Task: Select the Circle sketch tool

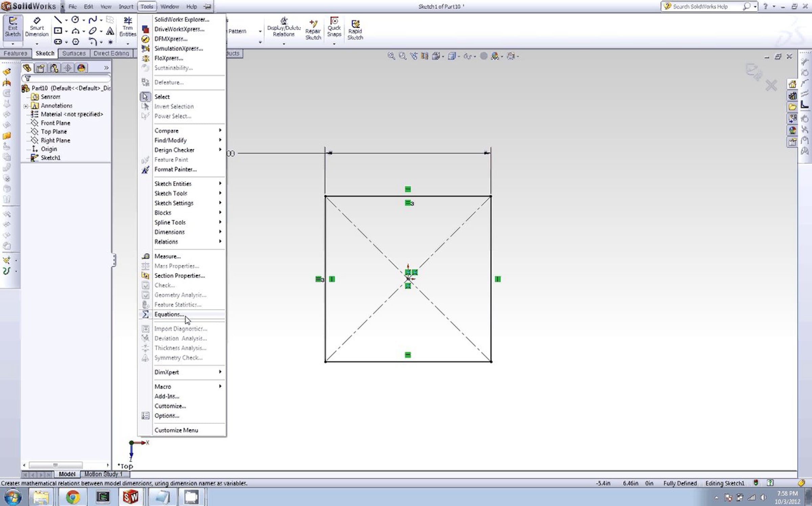Action: (x=75, y=20)
